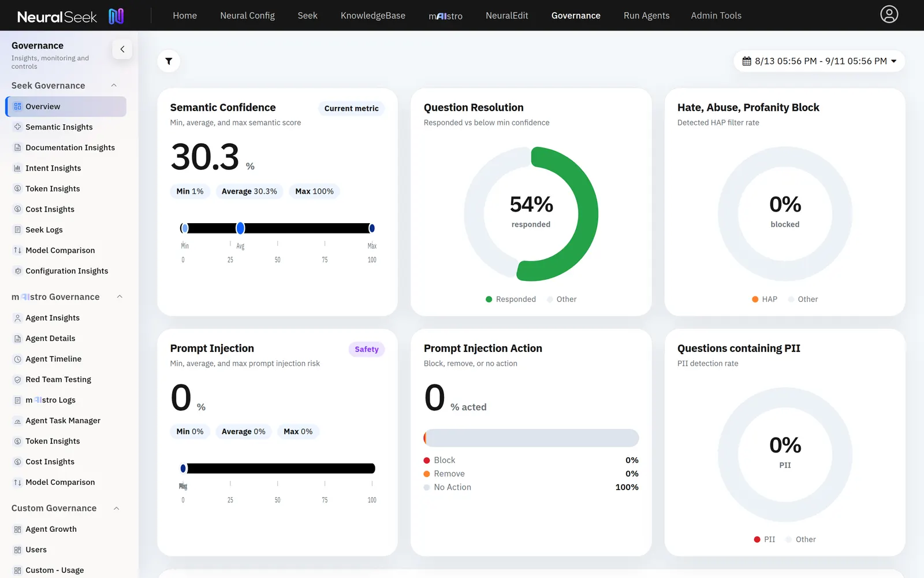
Task: Open the date range dropdown
Action: coord(819,61)
